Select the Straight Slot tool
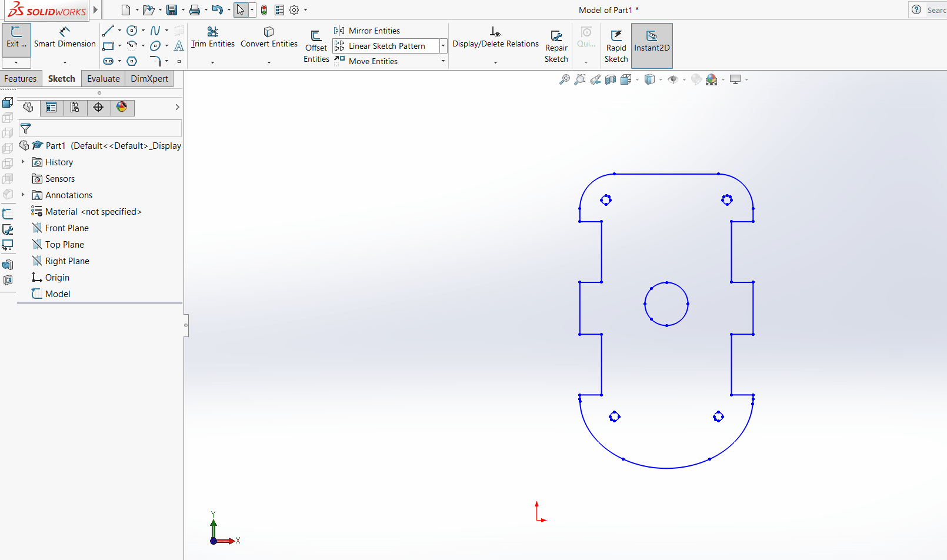Viewport: 947px width, 560px height. pyautogui.click(x=108, y=61)
